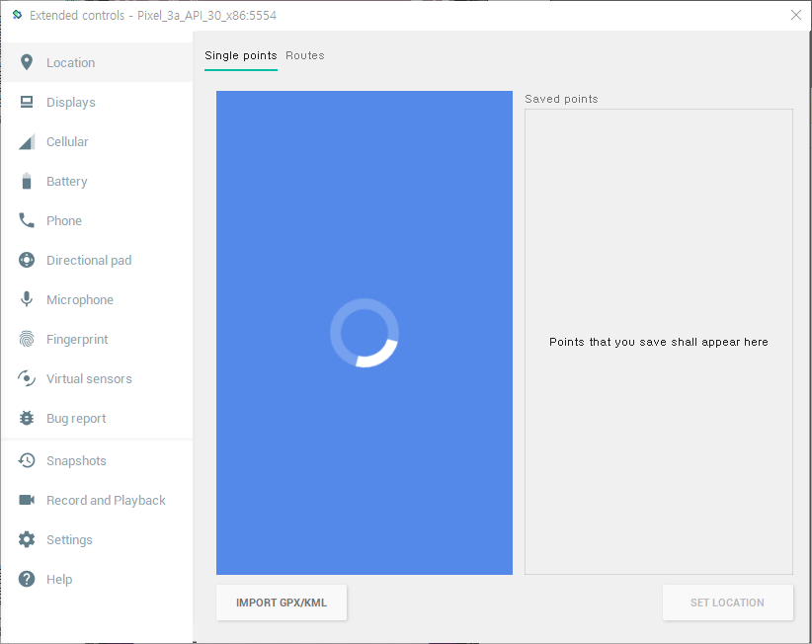Click the Displays monitor icon
The image size is (812, 644).
point(27,102)
